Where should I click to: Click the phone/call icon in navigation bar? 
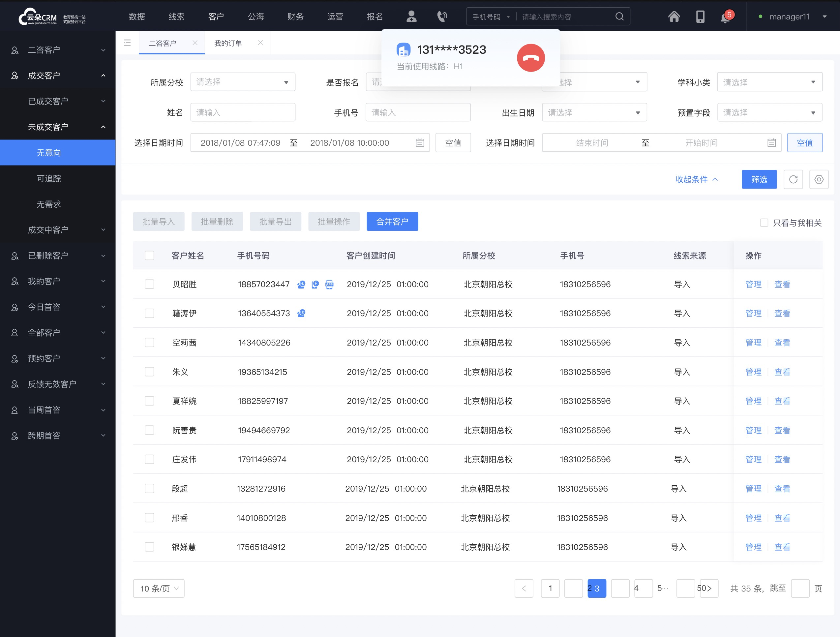point(441,17)
